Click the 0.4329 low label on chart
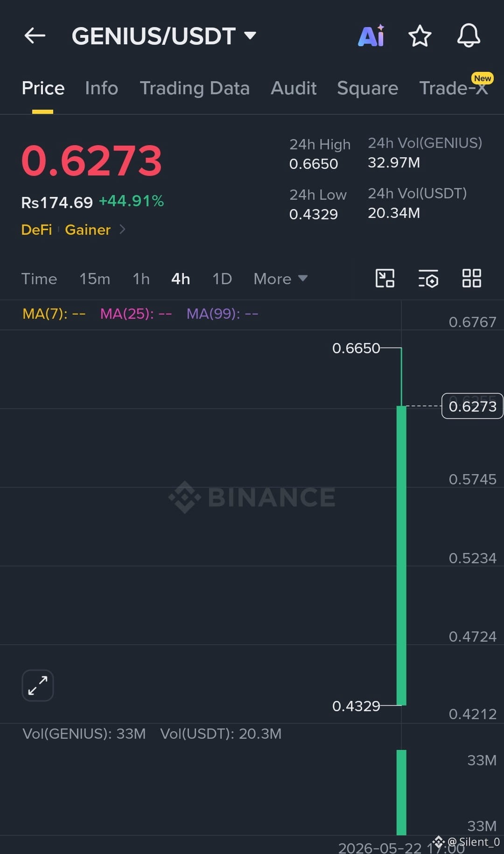 (x=356, y=706)
